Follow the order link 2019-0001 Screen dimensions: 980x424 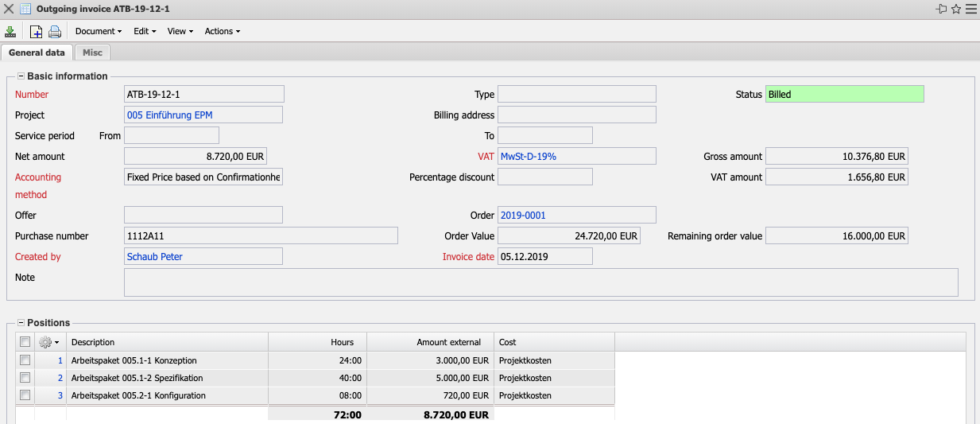[x=523, y=216]
